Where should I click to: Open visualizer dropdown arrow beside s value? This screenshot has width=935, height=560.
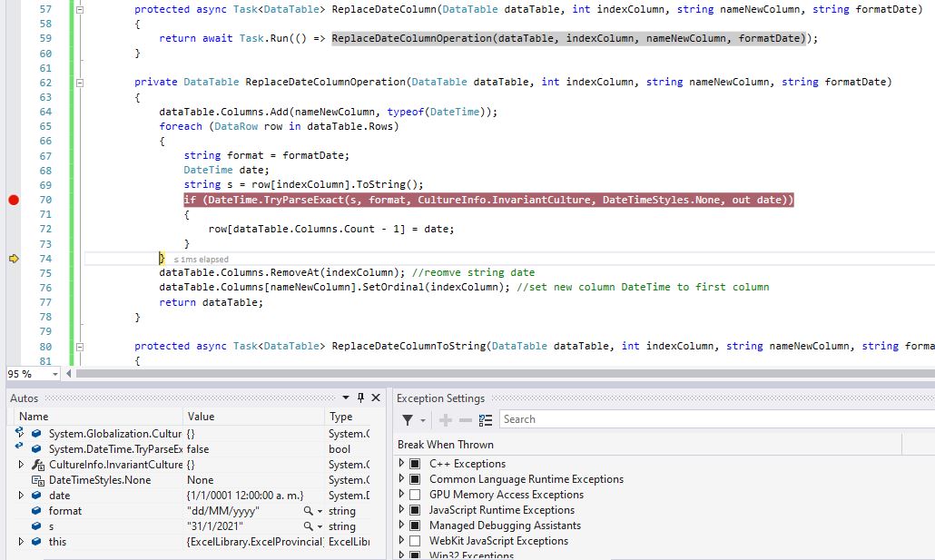pos(320,526)
